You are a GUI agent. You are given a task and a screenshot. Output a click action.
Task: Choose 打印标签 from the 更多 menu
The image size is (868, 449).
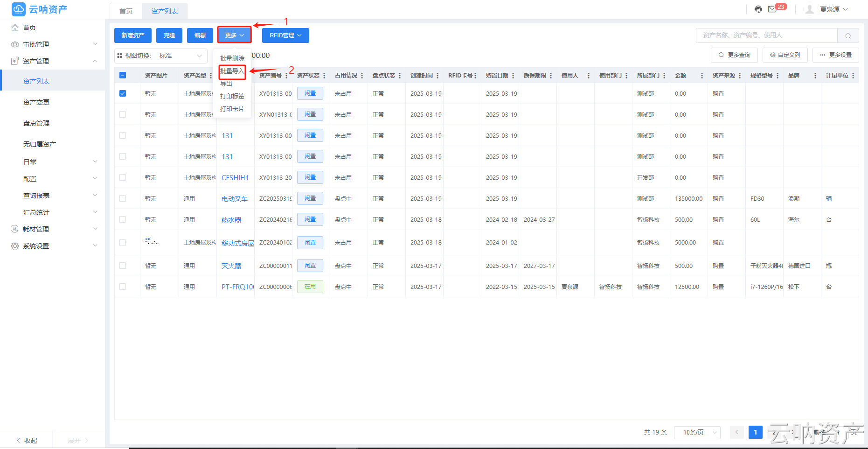pos(232,96)
